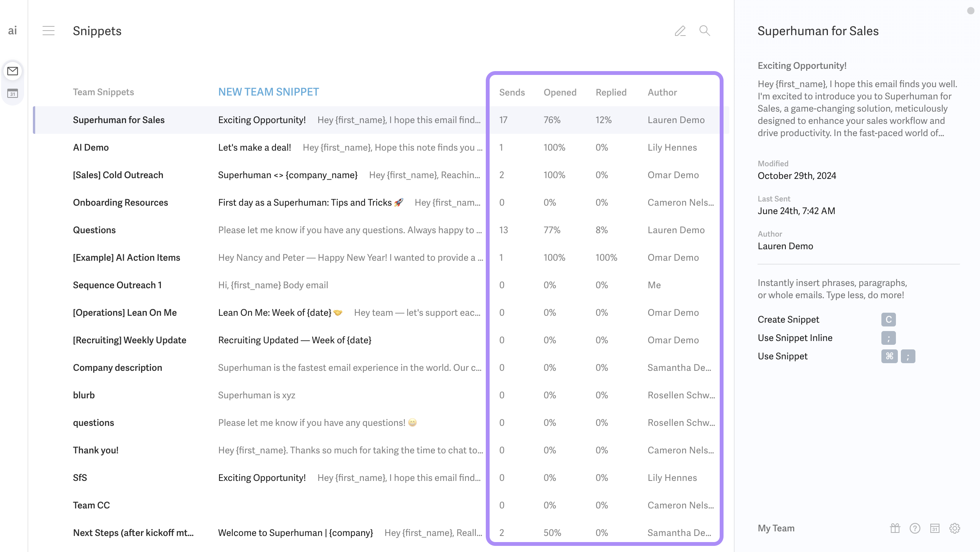Select the Questions snippet row
980x552 pixels.
(94, 230)
